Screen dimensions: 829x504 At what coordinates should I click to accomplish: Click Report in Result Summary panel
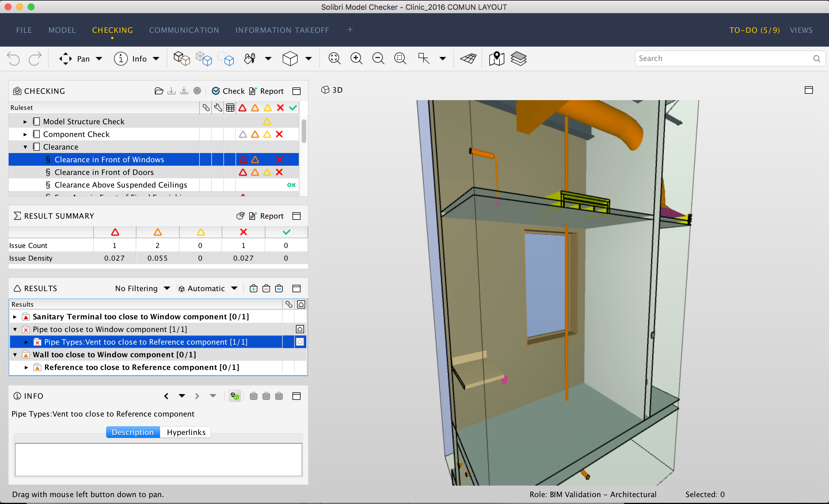pos(266,216)
